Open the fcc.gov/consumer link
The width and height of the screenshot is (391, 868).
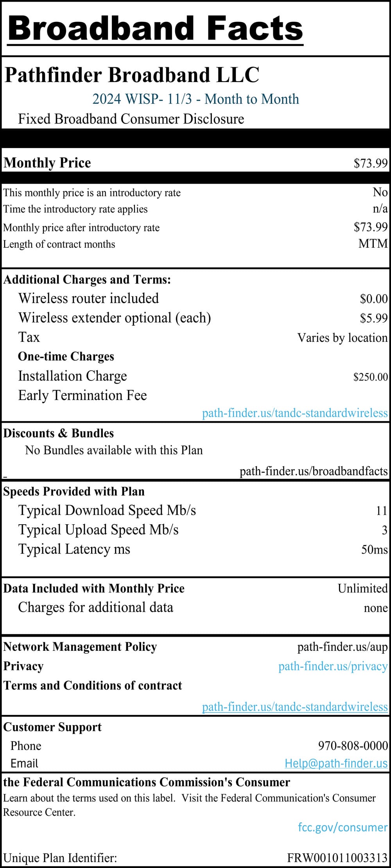[x=343, y=827]
